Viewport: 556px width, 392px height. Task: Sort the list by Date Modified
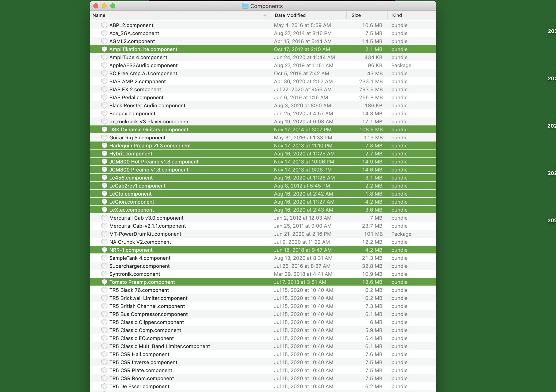(290, 15)
